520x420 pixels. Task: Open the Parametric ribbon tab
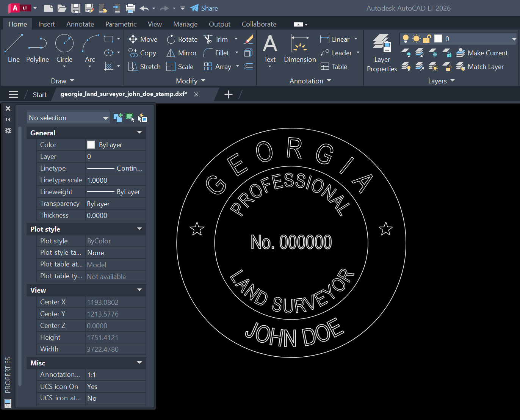click(x=121, y=24)
